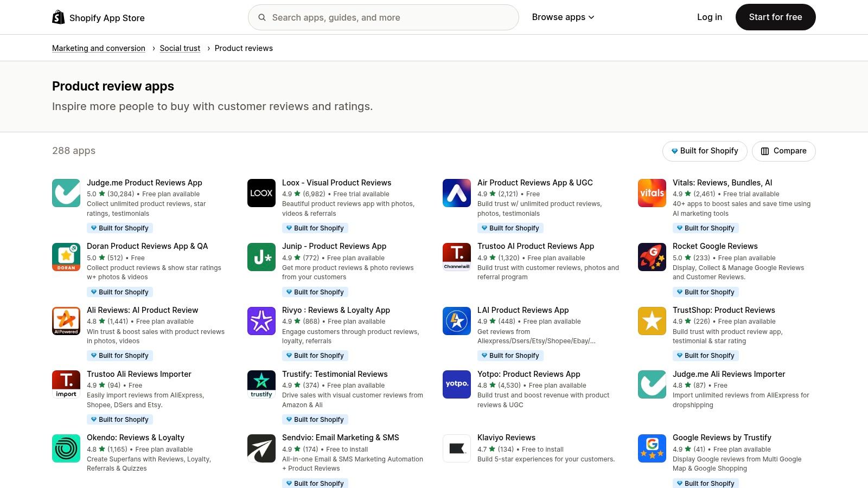Open Yotpo: Product Reviews App title

[528, 374]
